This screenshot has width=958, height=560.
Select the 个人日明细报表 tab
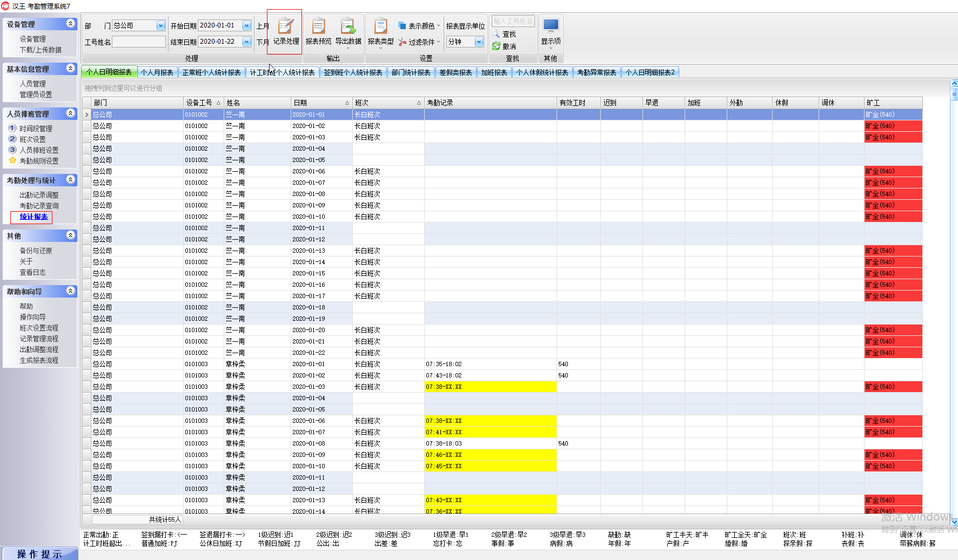(109, 72)
